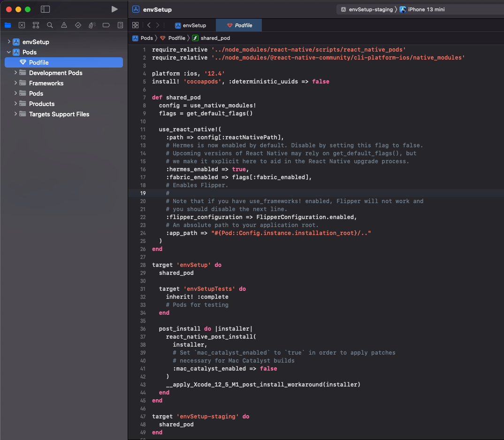504x440 pixels.
Task: Select the Frameworks folder row
Action: tap(64, 83)
